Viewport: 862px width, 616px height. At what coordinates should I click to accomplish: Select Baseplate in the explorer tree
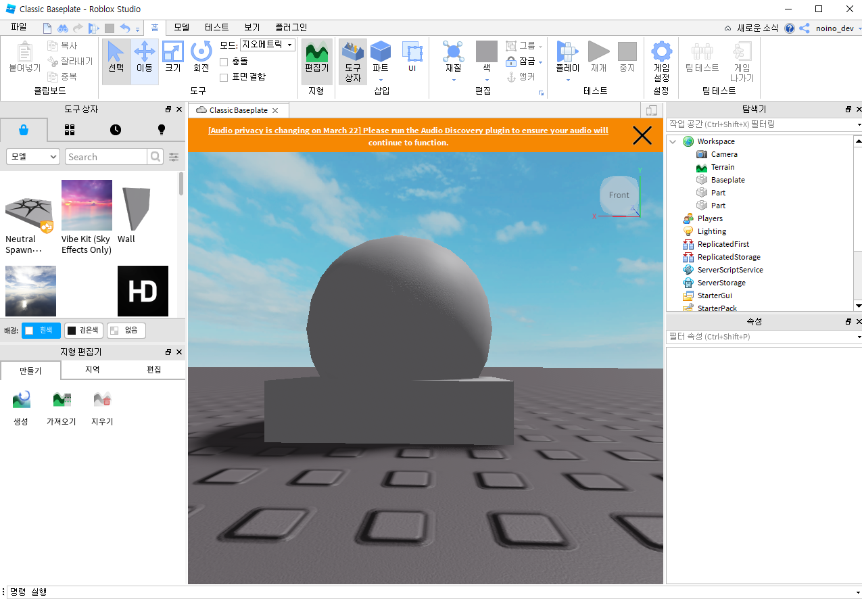(727, 180)
